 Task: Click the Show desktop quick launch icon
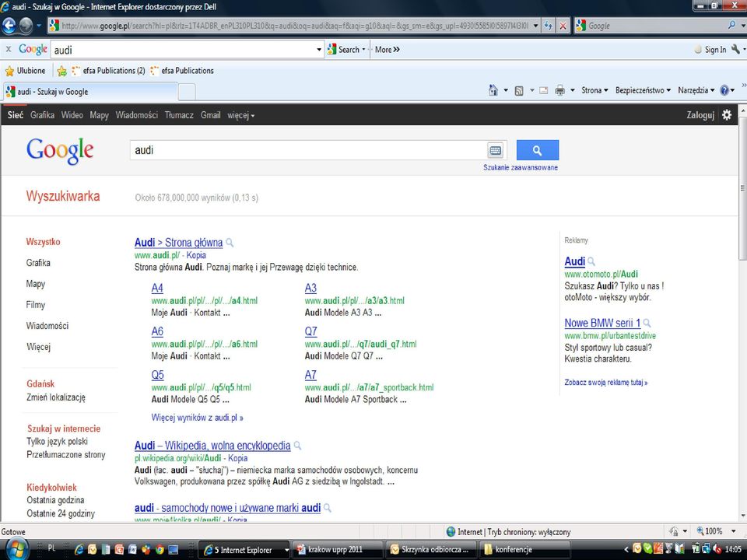coord(173,550)
